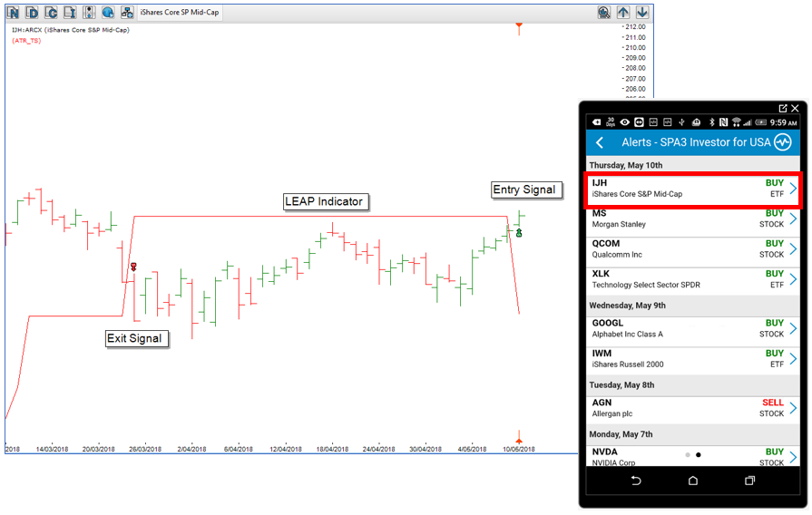The width and height of the screenshot is (812, 515).
Task: Tap the Bluetooth icon in phone status bar
Action: [x=711, y=122]
